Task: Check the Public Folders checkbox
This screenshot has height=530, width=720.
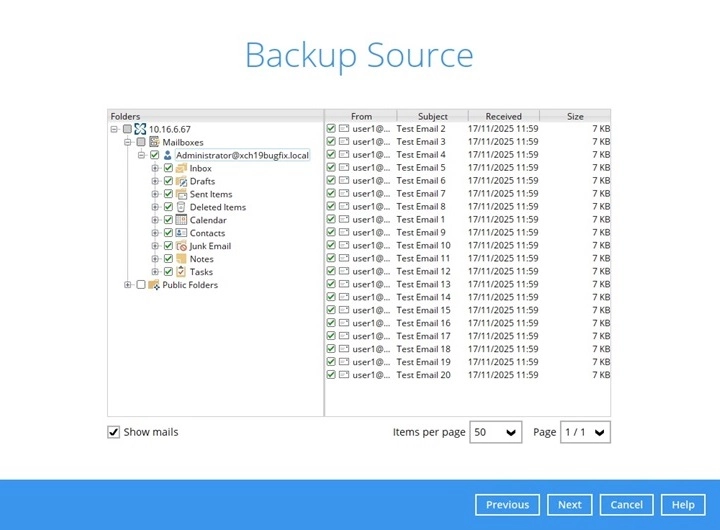Action: tap(141, 285)
